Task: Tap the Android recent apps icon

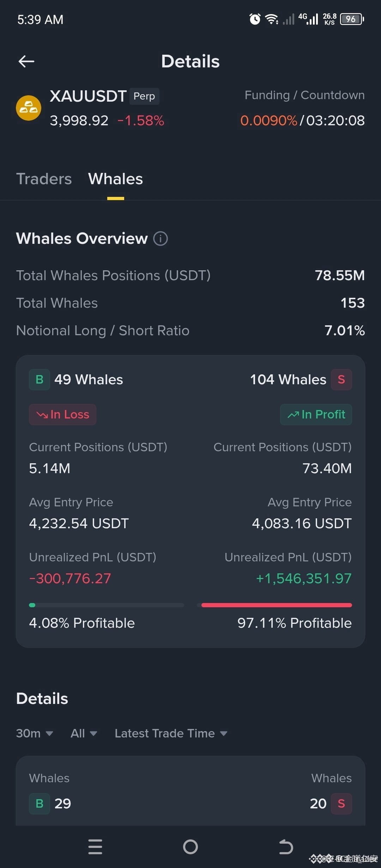Action: coord(95,847)
